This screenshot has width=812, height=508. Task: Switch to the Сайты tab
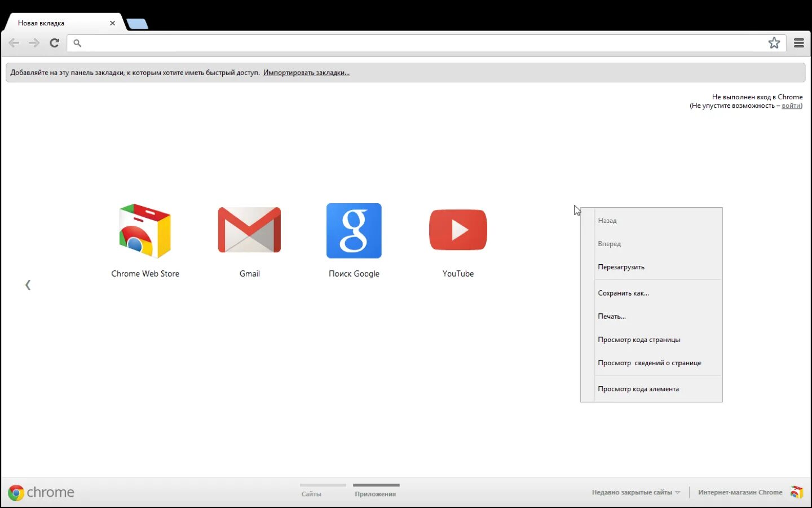point(311,493)
